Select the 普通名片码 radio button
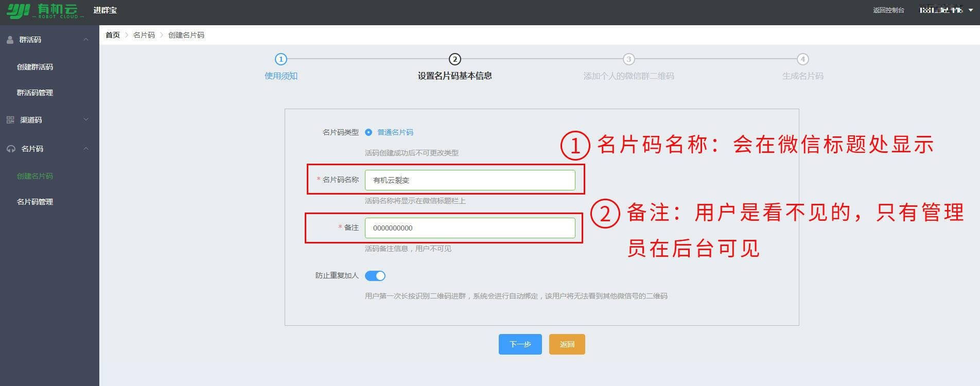This screenshot has height=386, width=980. (x=369, y=132)
